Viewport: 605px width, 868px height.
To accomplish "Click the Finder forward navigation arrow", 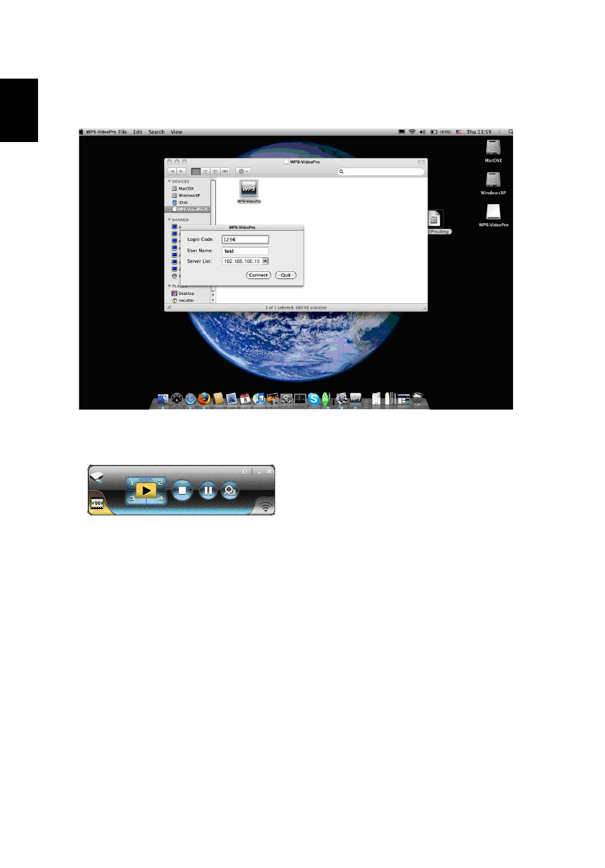I will click(181, 171).
